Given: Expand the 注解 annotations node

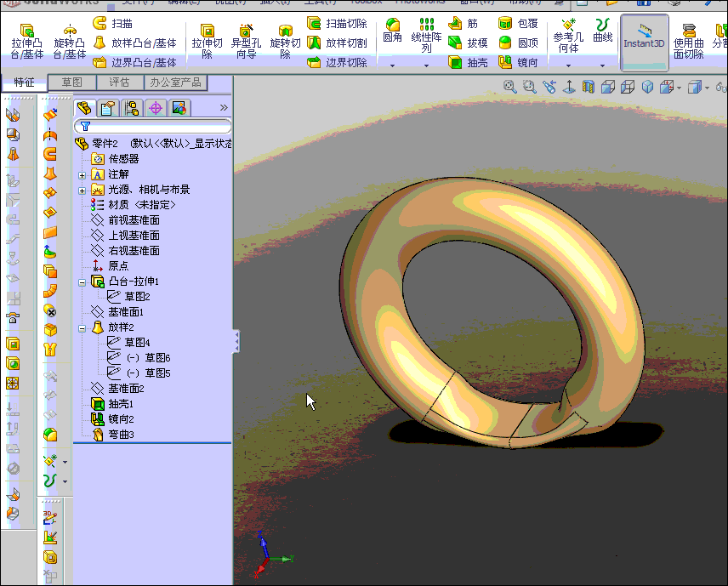Looking at the screenshot, I should coord(82,175).
